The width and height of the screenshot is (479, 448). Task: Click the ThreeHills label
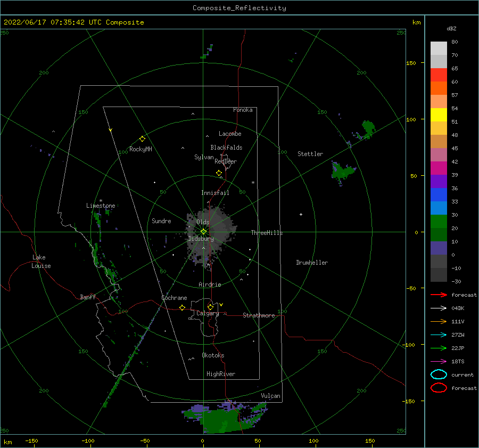(x=267, y=233)
